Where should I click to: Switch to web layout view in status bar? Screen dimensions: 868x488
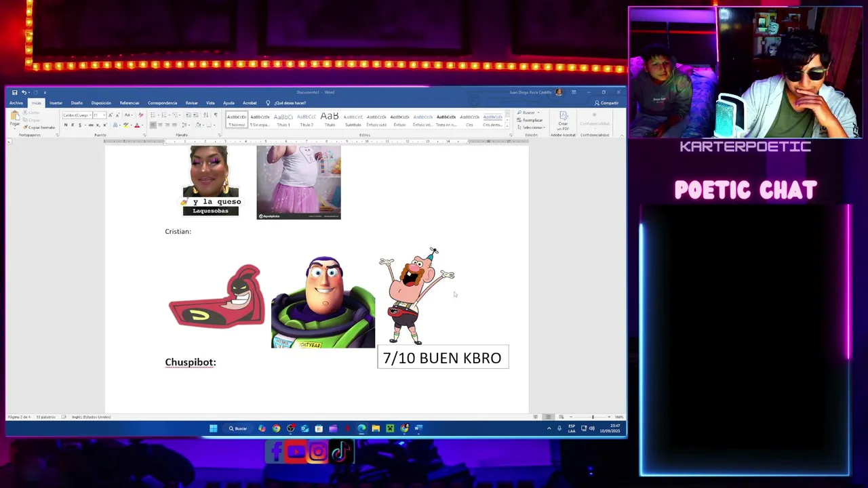point(560,416)
